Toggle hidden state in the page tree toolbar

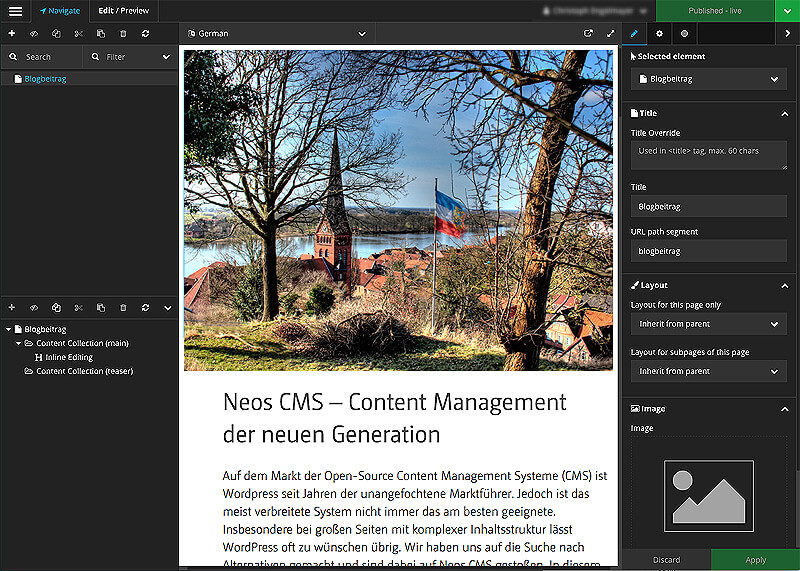(34, 34)
